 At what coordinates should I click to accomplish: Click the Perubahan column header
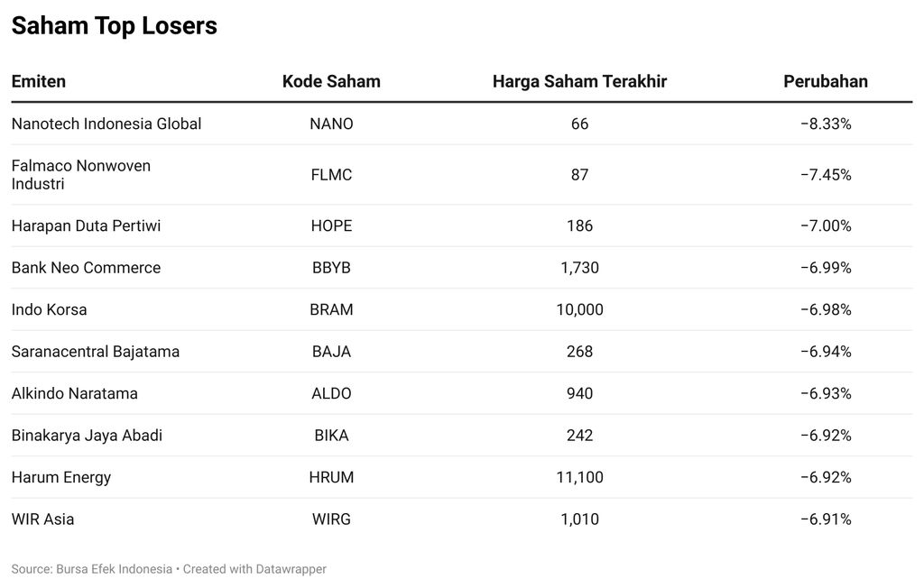click(x=825, y=81)
